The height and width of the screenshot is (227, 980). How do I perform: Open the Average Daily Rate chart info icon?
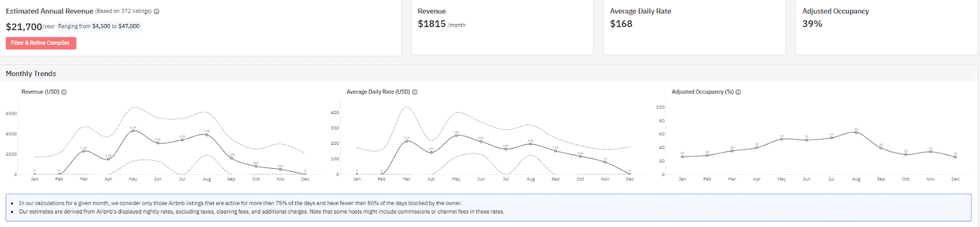415,92
